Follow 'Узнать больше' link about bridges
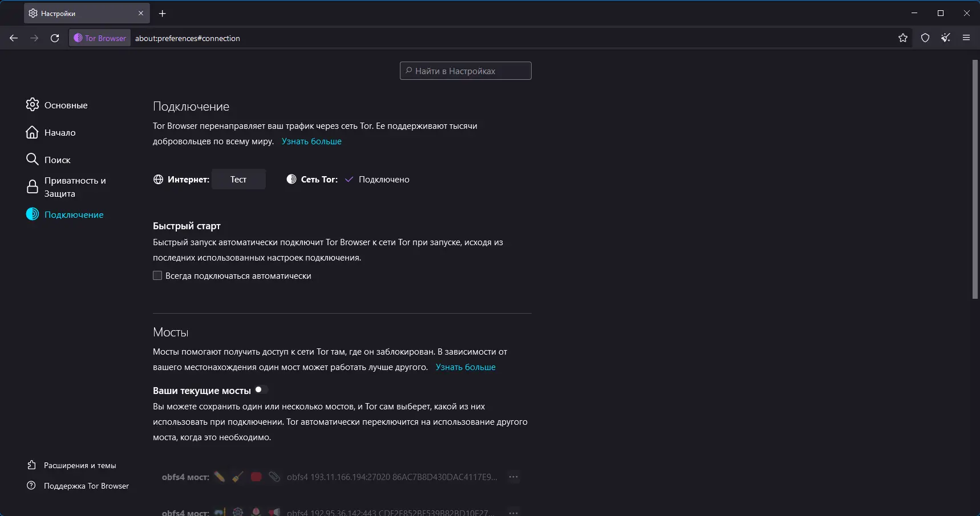 (x=465, y=367)
